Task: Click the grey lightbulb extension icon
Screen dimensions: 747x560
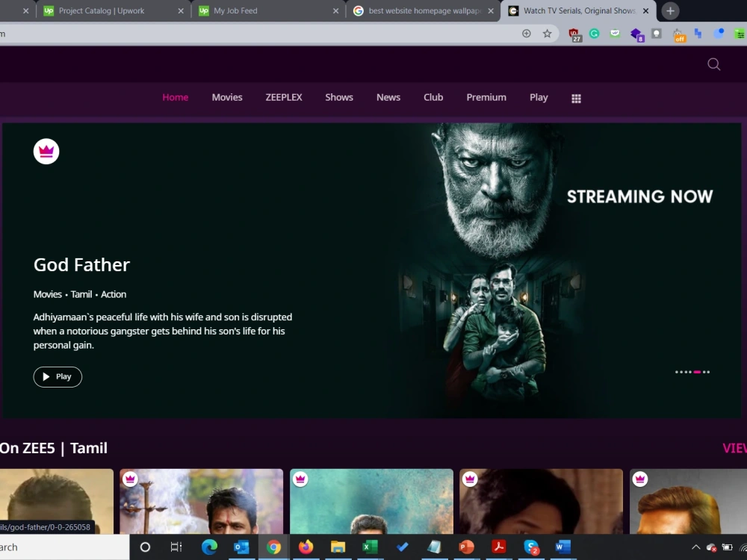Action: point(657,34)
